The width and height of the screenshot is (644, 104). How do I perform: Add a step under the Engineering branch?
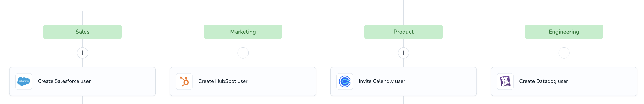[564, 53]
